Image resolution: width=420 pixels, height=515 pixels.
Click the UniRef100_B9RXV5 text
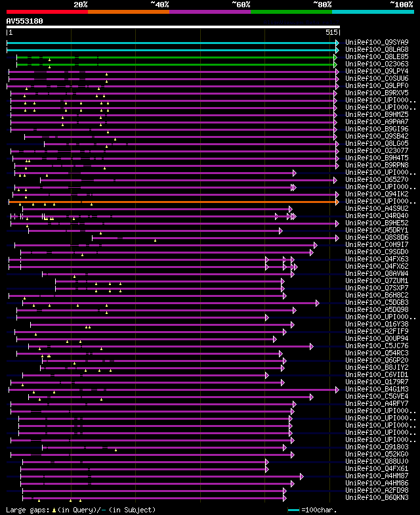(377, 93)
